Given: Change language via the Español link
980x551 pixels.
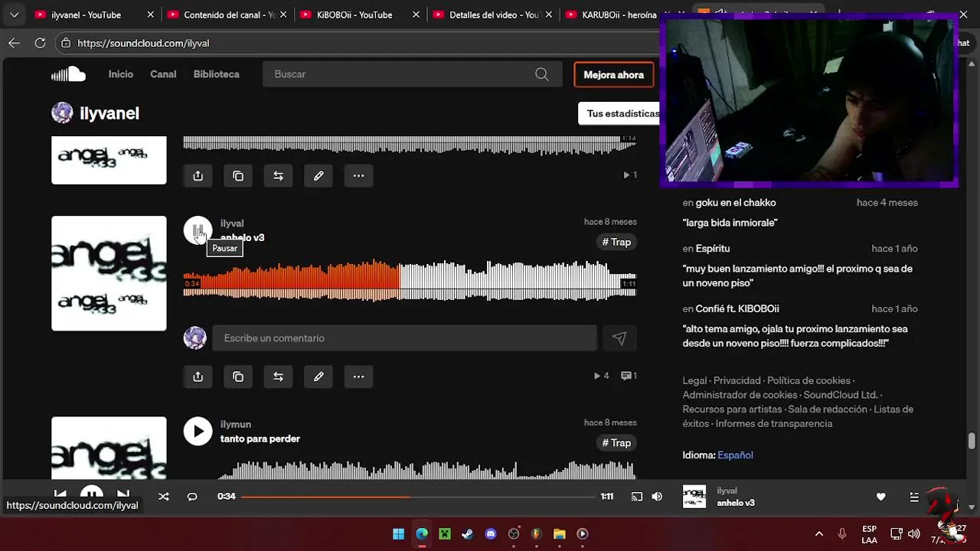Looking at the screenshot, I should [x=735, y=455].
